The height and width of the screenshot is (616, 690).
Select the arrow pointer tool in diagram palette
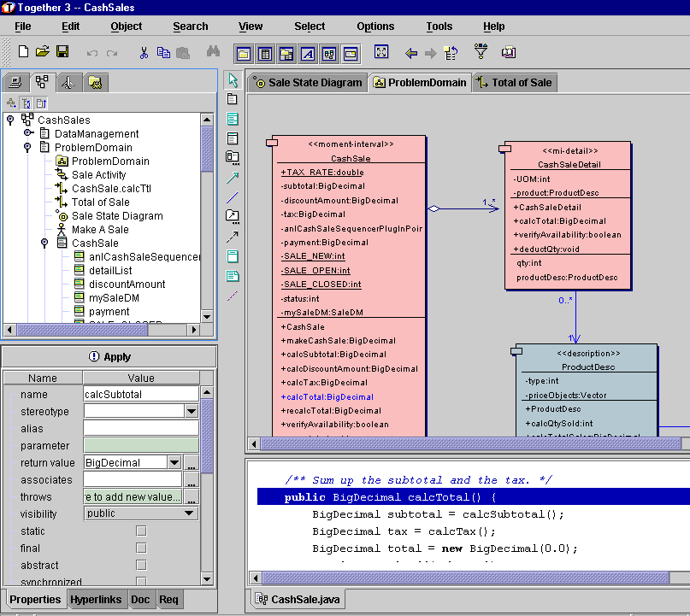click(233, 80)
